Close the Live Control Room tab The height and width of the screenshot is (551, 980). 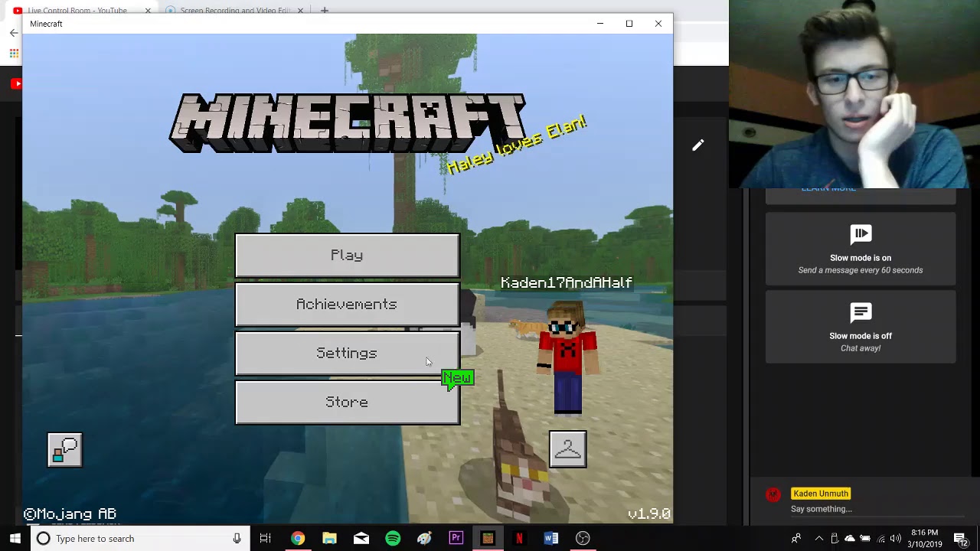click(148, 11)
